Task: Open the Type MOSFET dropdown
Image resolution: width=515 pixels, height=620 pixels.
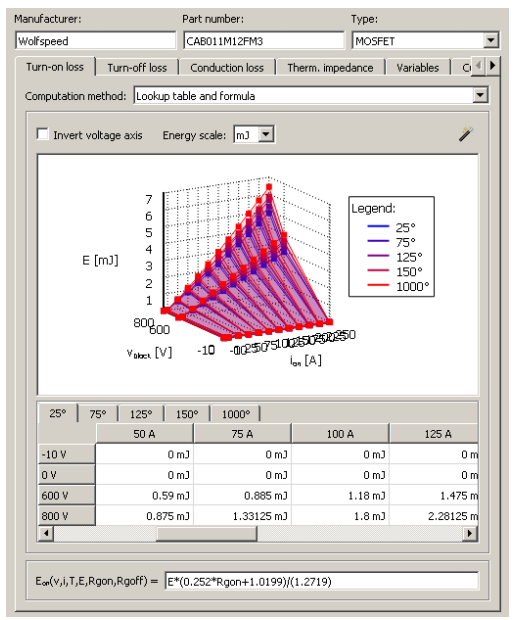Action: 491,40
